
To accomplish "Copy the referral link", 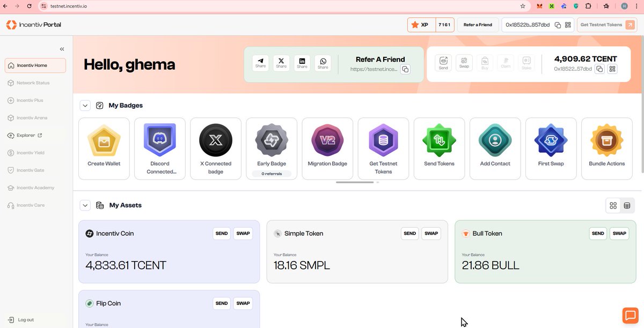I will click(405, 69).
